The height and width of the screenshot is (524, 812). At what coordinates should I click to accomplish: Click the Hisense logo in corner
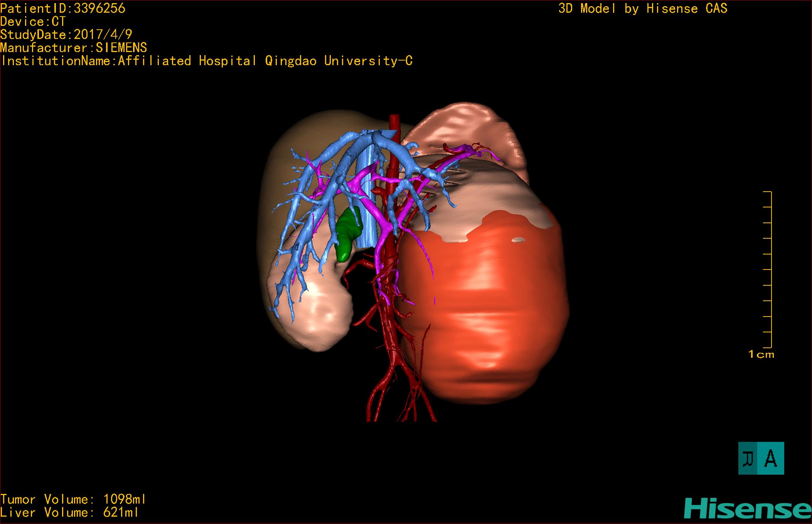[747, 509]
